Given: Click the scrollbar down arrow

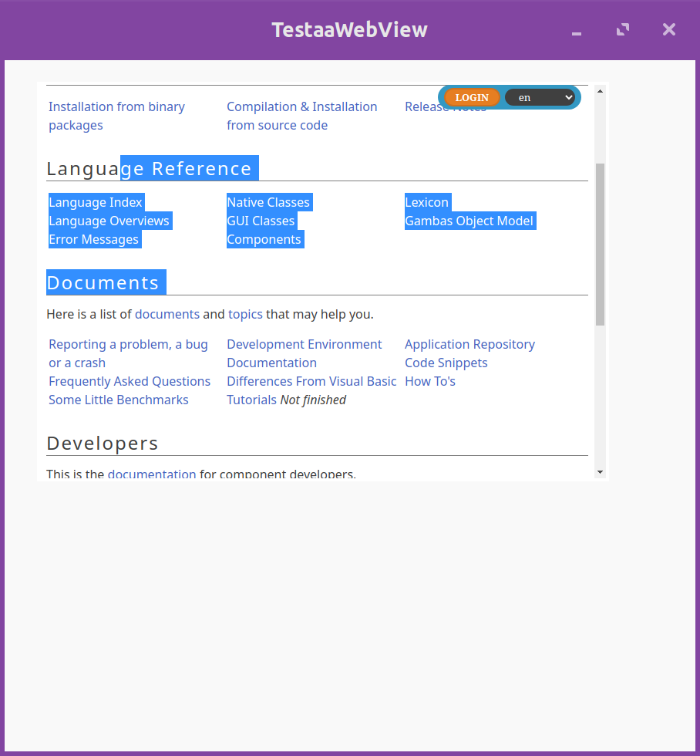Looking at the screenshot, I should [x=600, y=471].
